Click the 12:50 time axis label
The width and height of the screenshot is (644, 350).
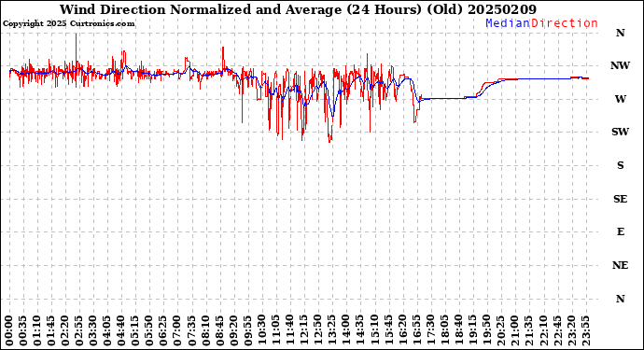coord(318,331)
